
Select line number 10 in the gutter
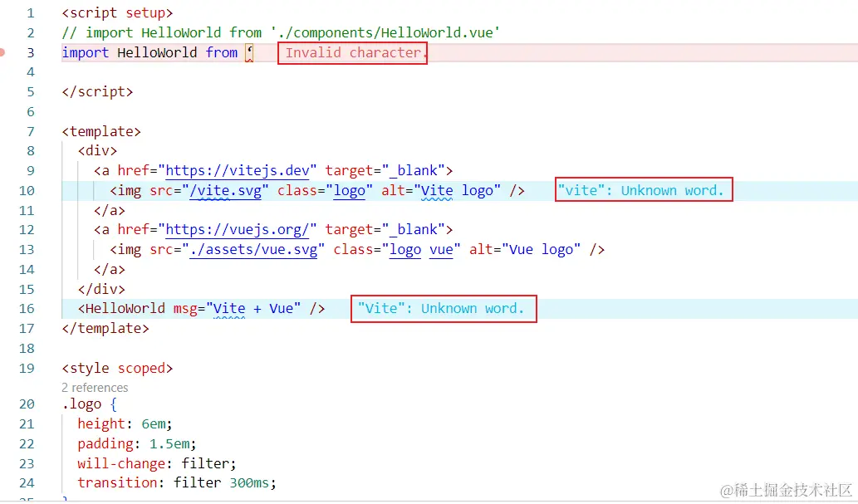click(x=27, y=190)
